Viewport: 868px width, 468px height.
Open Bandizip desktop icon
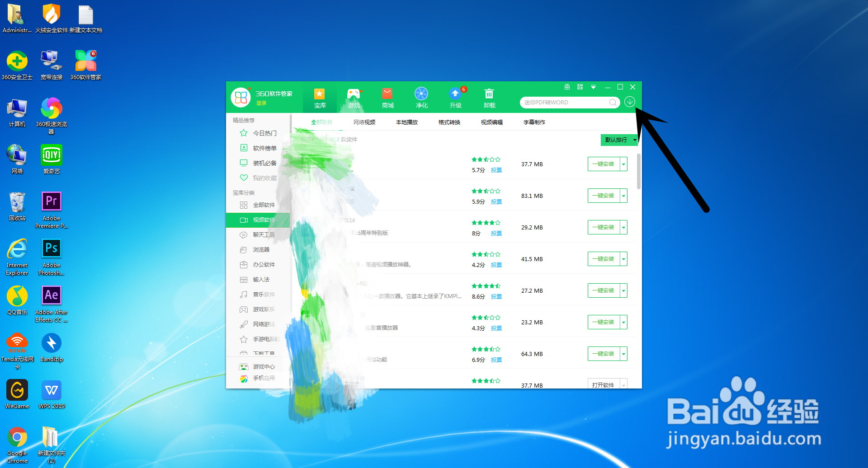point(52,347)
